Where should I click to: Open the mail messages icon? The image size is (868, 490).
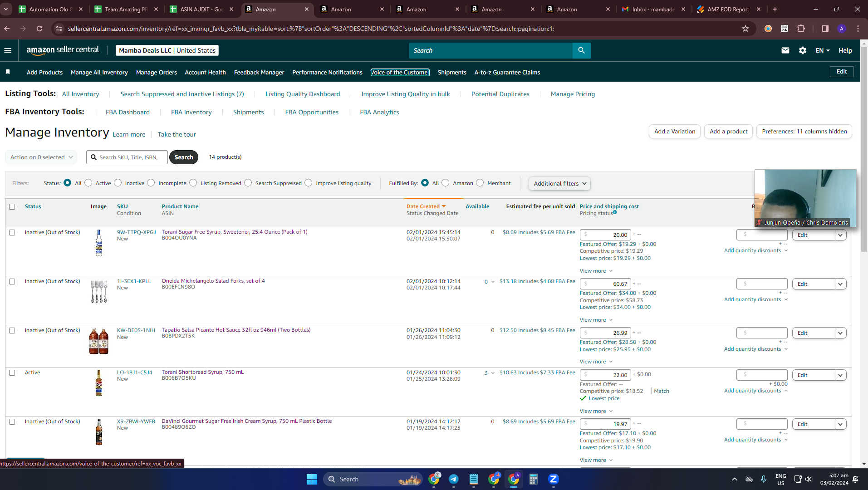tap(785, 50)
